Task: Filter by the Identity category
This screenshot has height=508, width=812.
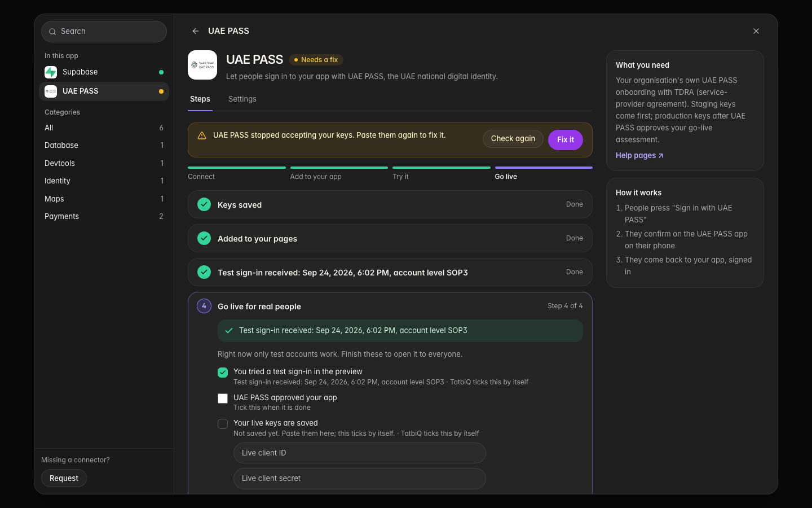Action: (x=104, y=181)
